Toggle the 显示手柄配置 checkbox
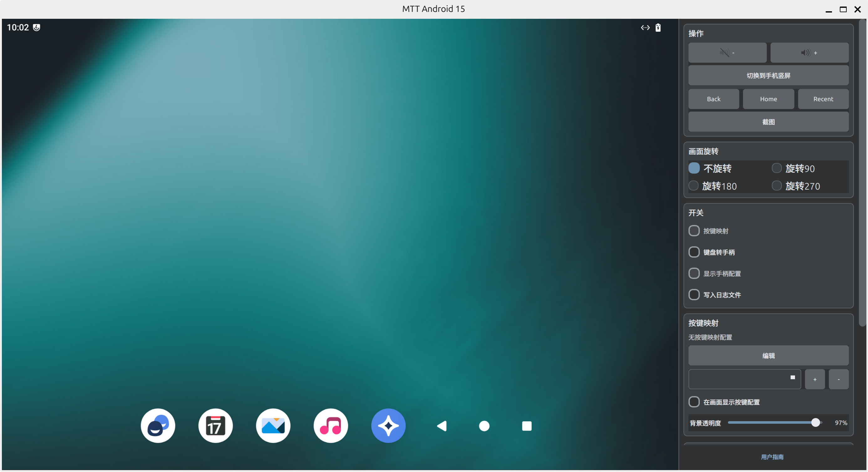 coord(694,273)
